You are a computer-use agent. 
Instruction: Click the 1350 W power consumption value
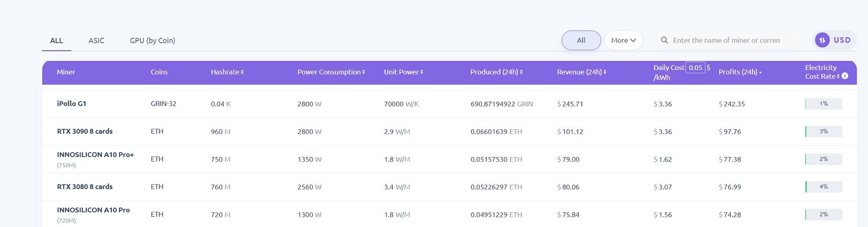coord(309,159)
